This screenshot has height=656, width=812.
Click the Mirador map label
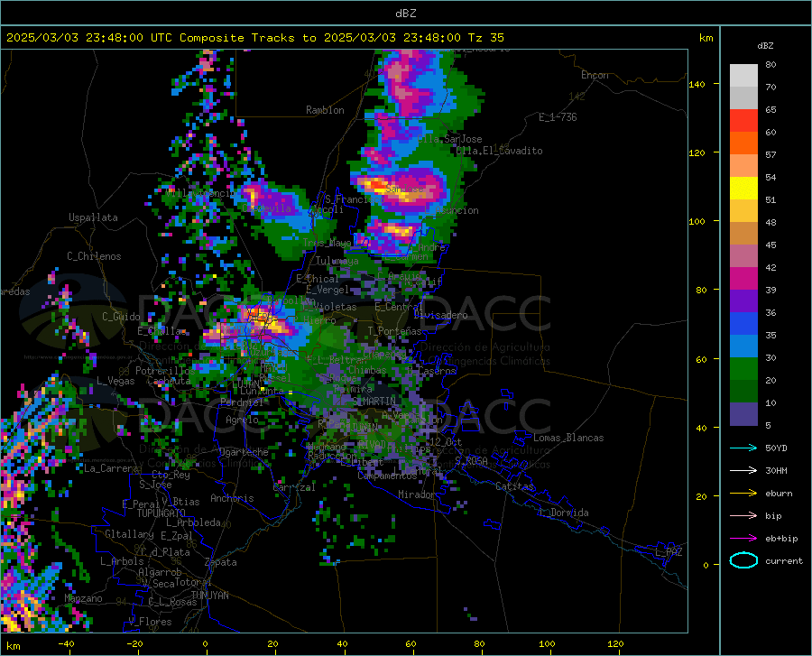(417, 494)
